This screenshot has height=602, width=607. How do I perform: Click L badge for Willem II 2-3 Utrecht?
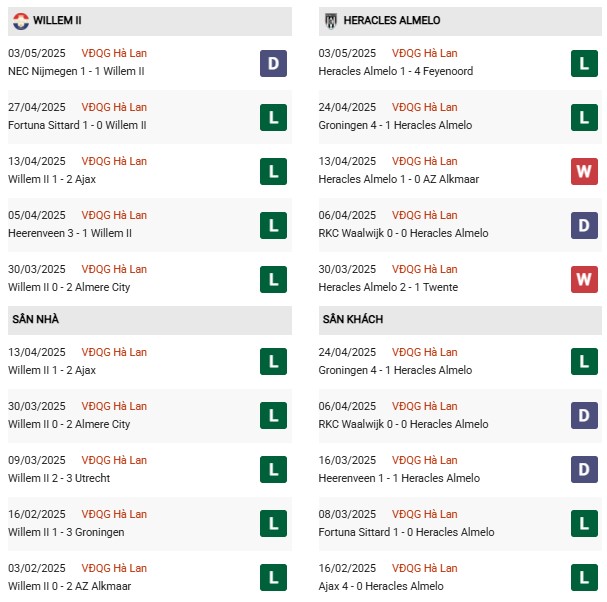pos(273,470)
